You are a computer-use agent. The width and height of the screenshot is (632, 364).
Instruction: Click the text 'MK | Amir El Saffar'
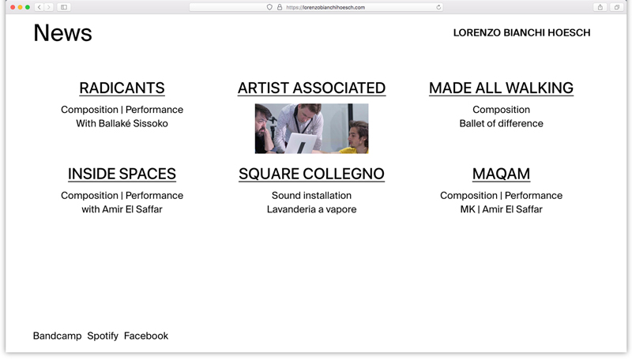pos(501,209)
